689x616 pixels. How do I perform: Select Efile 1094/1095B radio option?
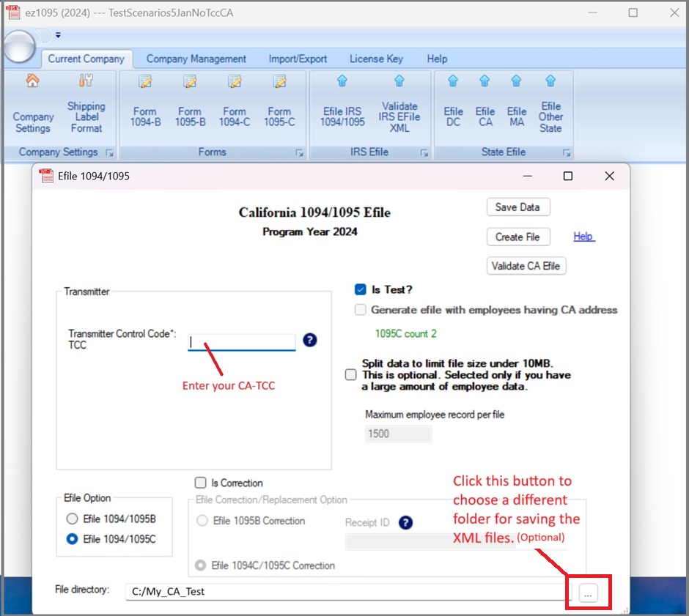(x=72, y=519)
